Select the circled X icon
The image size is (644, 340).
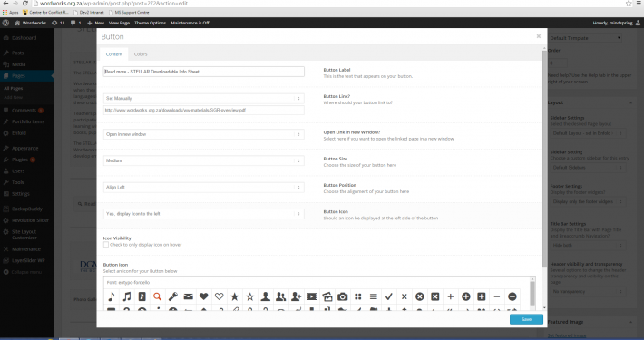tap(420, 296)
